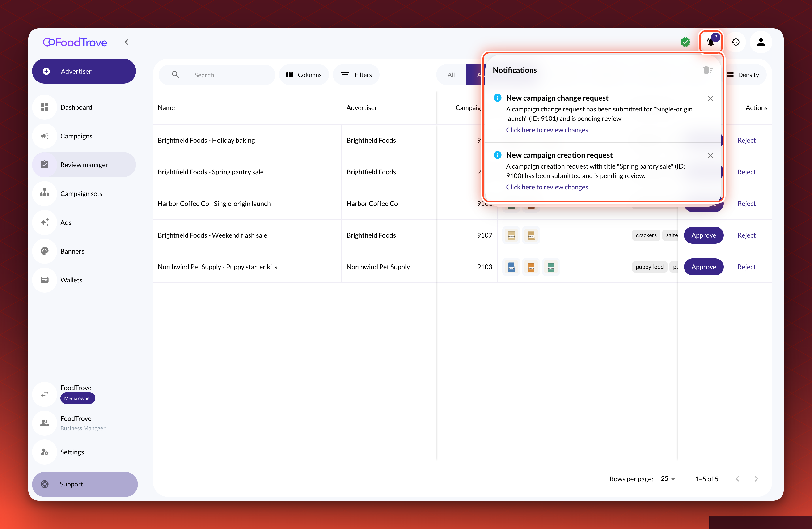Open Ads from the sidebar
This screenshot has height=529, width=812.
point(84,222)
